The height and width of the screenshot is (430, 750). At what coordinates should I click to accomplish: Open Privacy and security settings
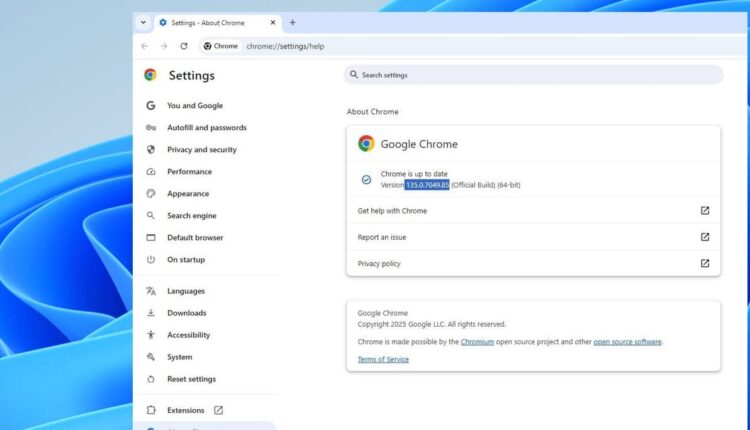tap(202, 150)
